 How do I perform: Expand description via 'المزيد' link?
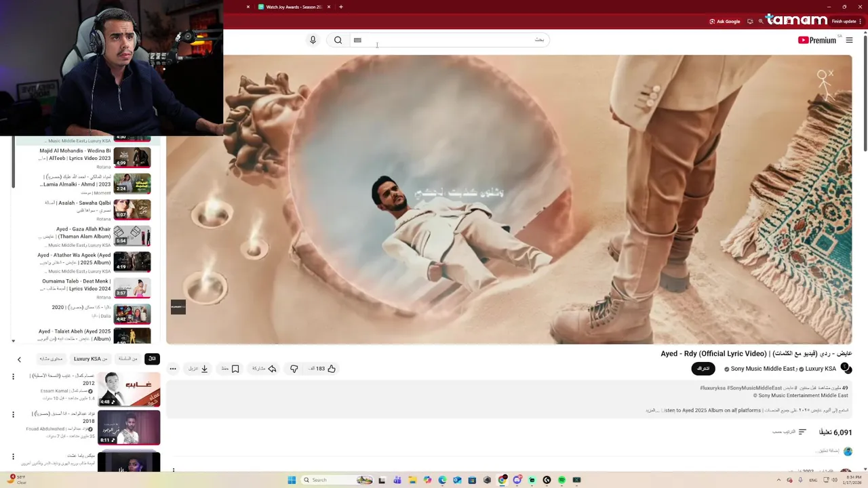(652, 411)
